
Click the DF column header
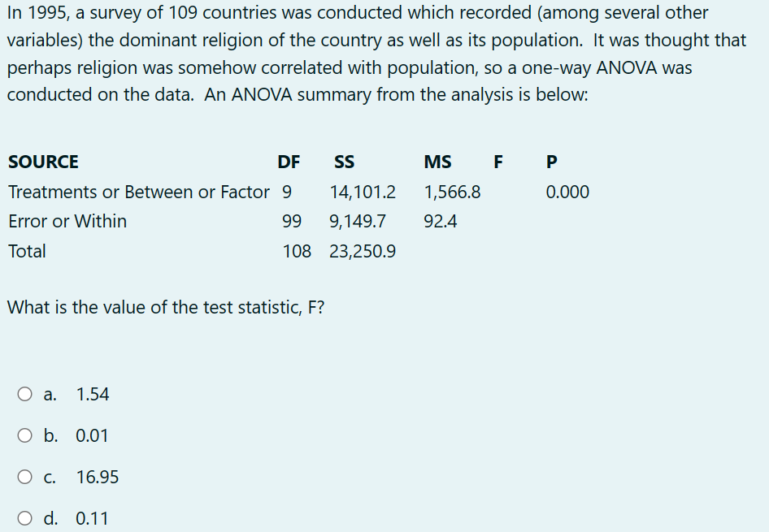click(289, 162)
